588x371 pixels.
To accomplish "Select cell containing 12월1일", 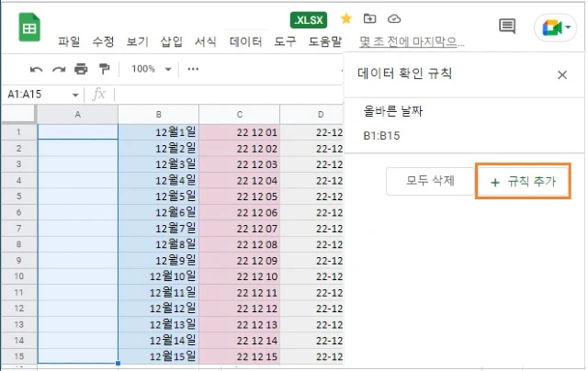I will (159, 132).
